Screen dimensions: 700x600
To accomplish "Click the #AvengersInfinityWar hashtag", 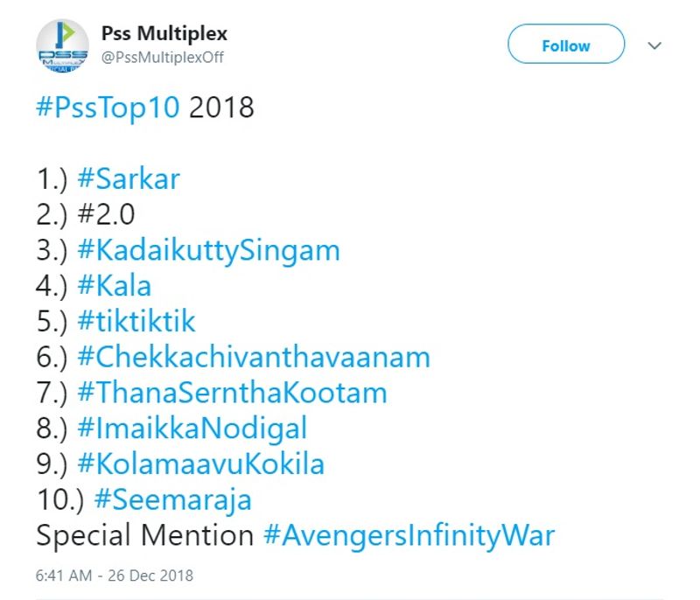I will (409, 535).
